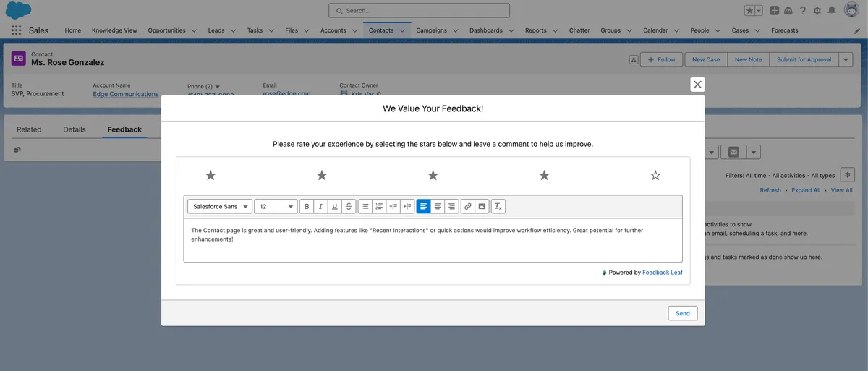Toggle strikethrough formatting in the editor

pos(349,206)
